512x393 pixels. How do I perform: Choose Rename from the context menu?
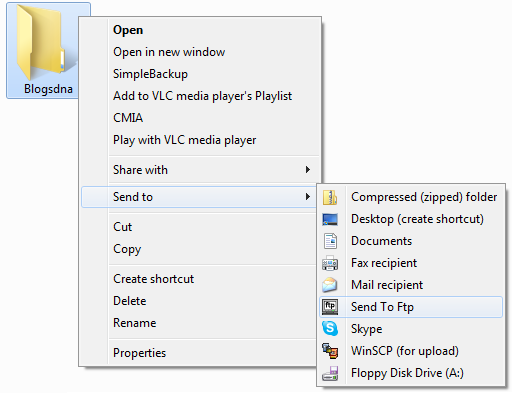(199, 323)
